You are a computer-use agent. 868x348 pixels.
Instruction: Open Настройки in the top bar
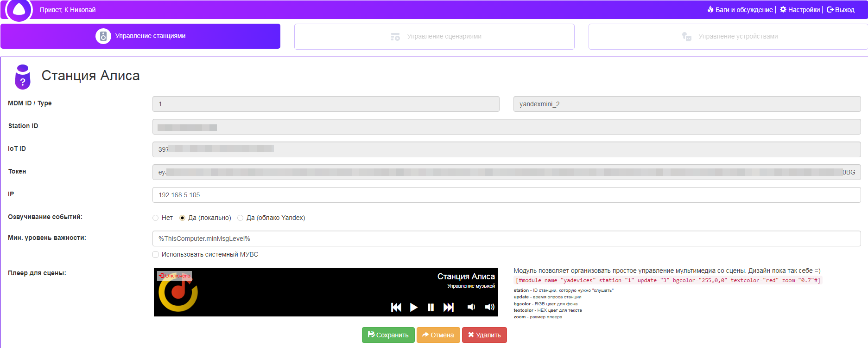click(800, 10)
